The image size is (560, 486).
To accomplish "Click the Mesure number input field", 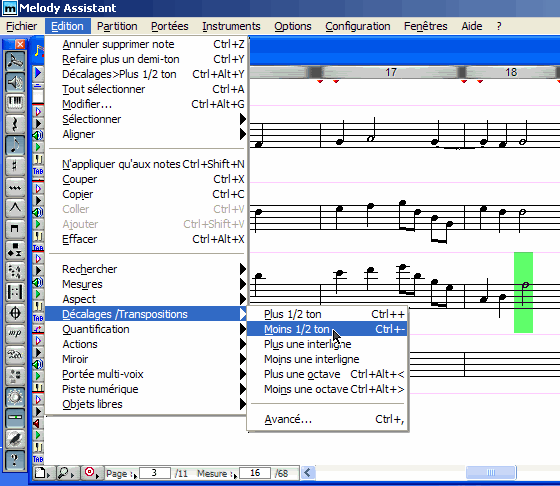I will pyautogui.click(x=255, y=473).
